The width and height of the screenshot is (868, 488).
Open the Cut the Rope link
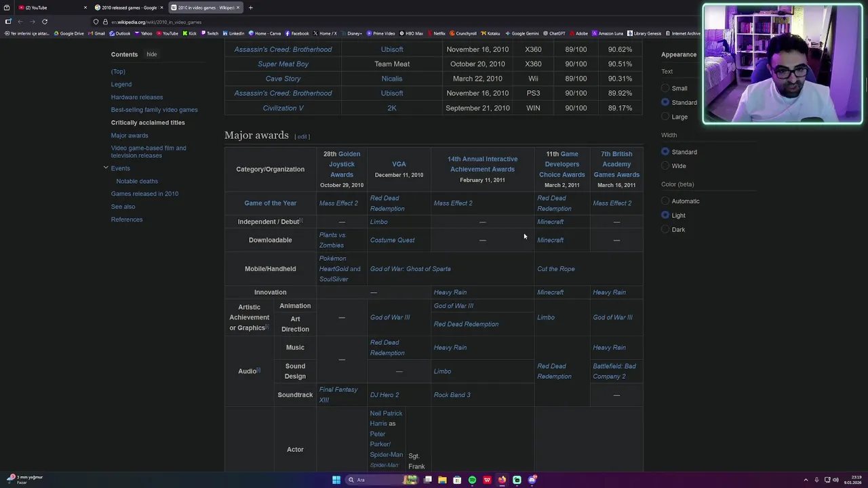point(555,269)
